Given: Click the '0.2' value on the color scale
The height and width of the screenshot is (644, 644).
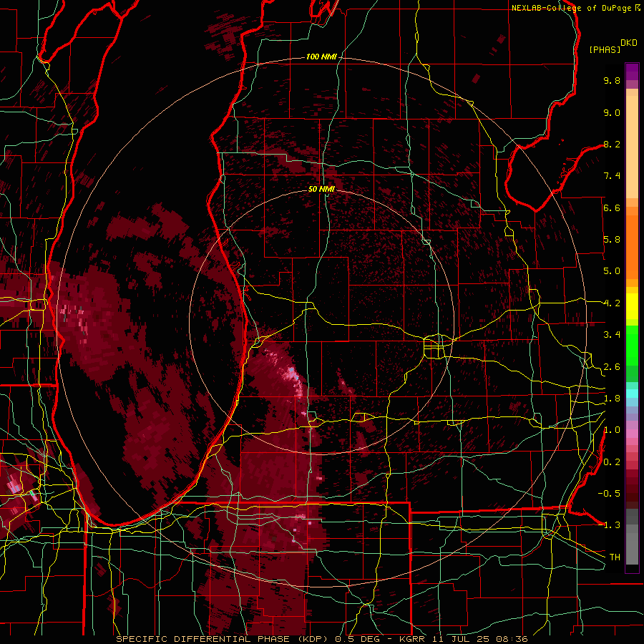Looking at the screenshot, I should click(x=612, y=462).
